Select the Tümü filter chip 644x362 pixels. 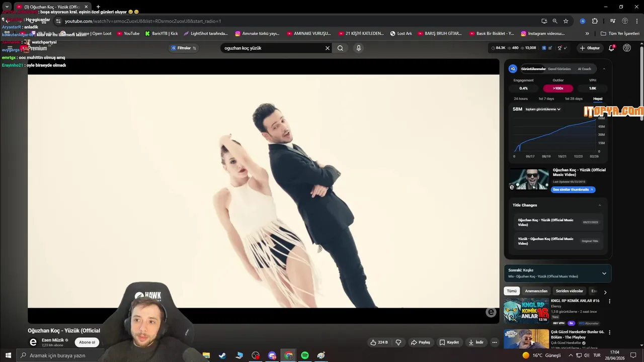(x=512, y=291)
